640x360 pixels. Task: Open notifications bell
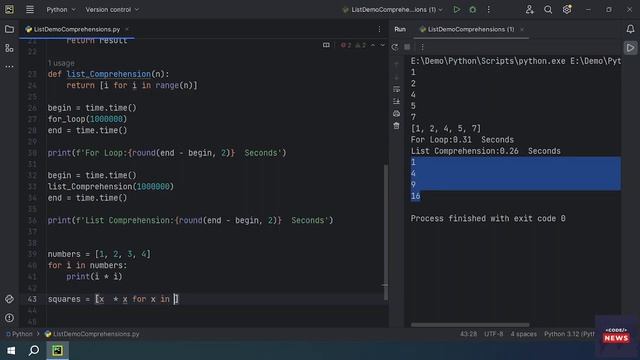click(630, 29)
